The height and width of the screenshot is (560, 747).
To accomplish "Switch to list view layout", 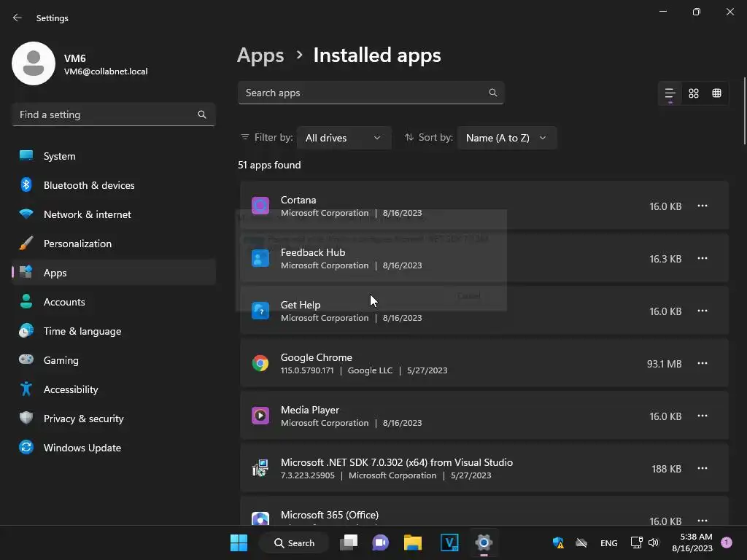I will 670,93.
